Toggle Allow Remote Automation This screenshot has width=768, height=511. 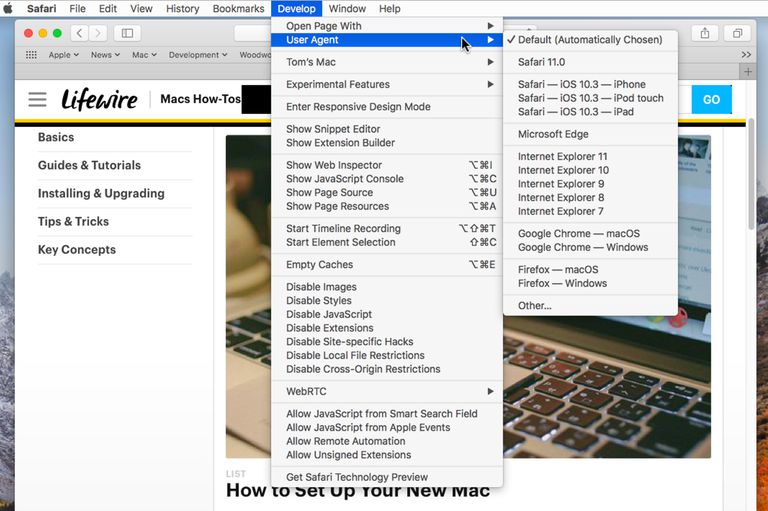point(387,441)
